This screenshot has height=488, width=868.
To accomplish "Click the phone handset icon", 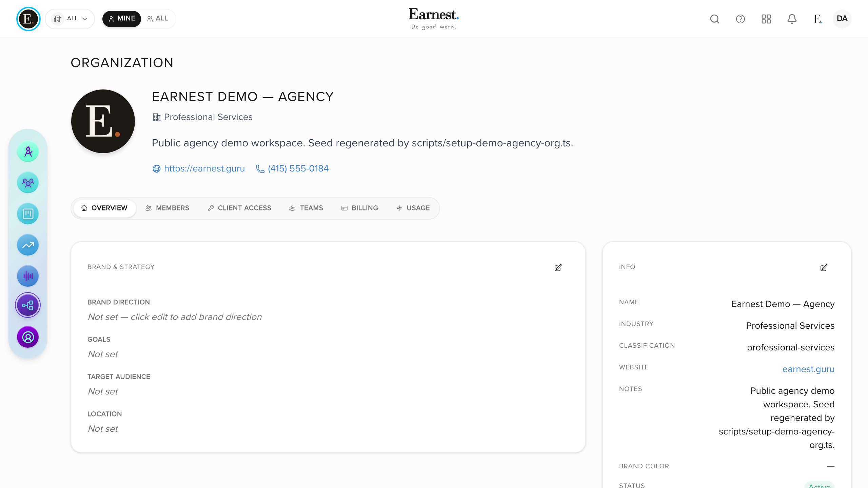I will tap(260, 169).
